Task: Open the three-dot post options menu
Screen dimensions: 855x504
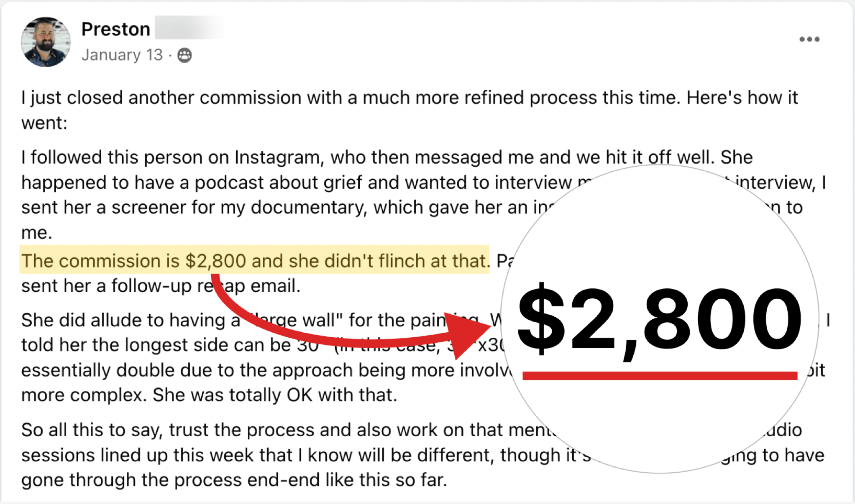Action: [x=809, y=39]
